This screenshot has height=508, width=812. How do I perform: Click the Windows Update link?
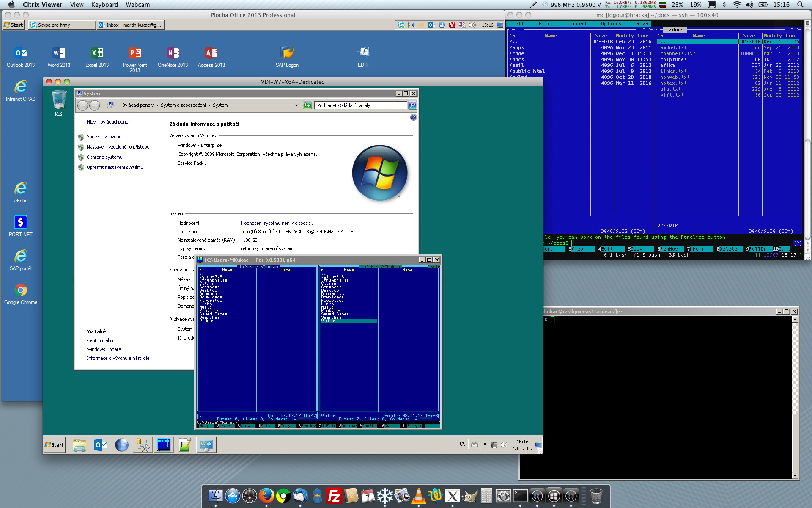pyautogui.click(x=104, y=349)
